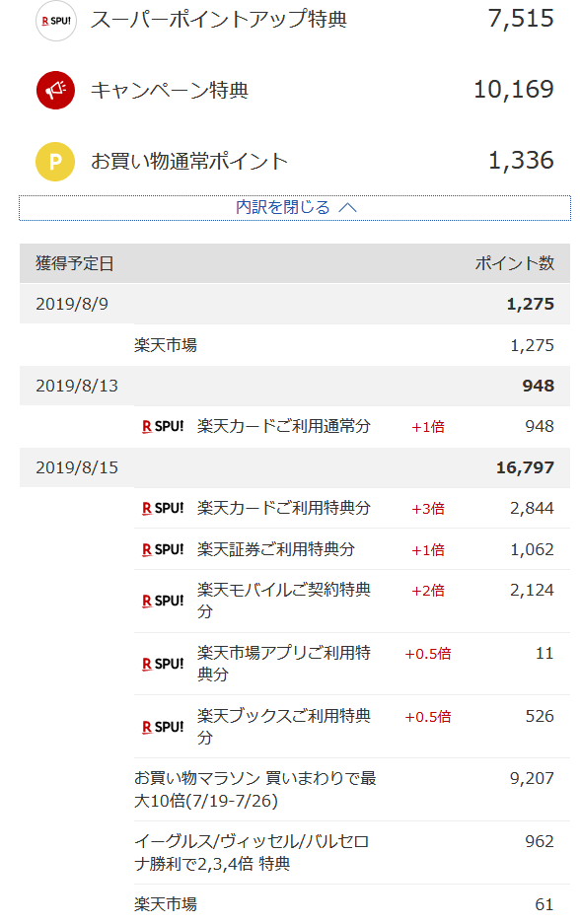Select the 2019/8/9 date row
The image size is (580, 924).
click(295, 304)
